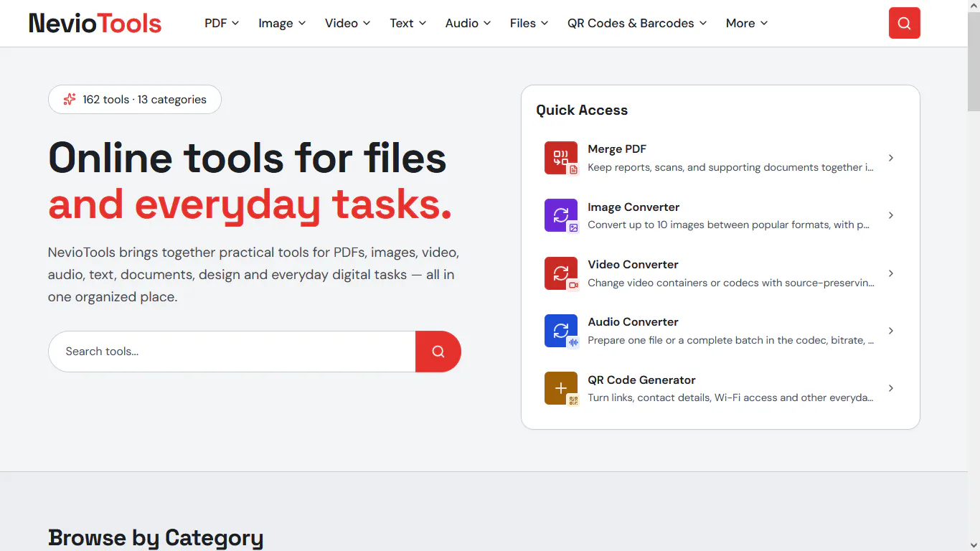Submit search with the red magnifier button
This screenshot has height=551, width=980.
[x=438, y=352]
